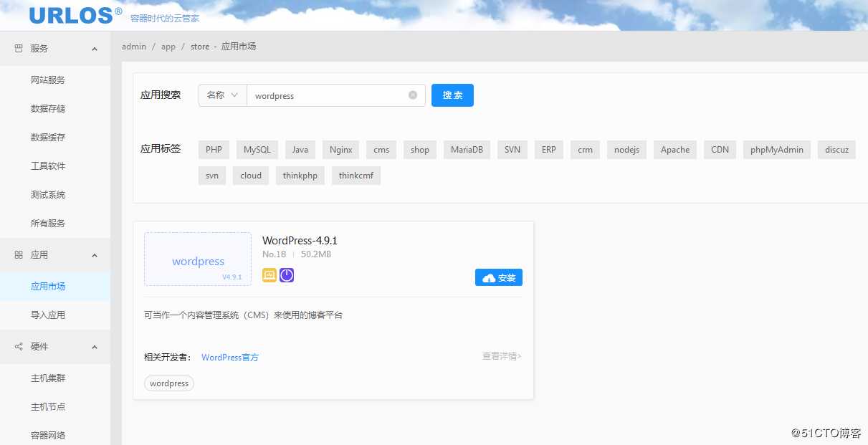Open the WordPress官方 developer link

click(230, 358)
